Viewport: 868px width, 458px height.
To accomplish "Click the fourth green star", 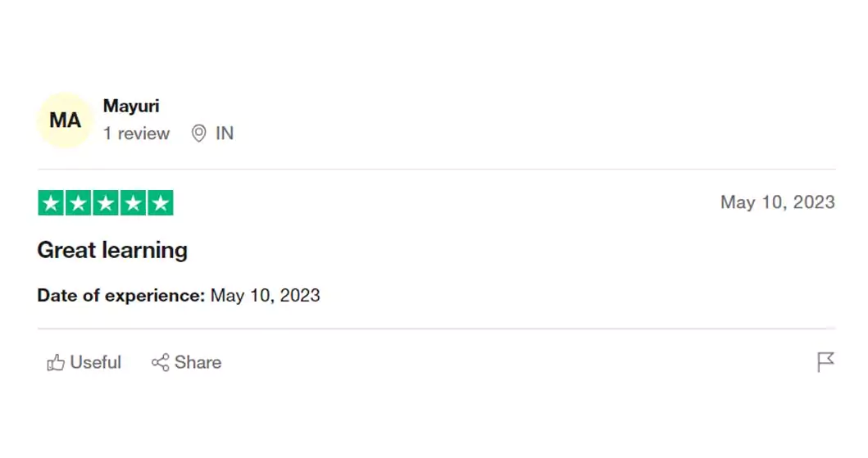I will pyautogui.click(x=133, y=203).
